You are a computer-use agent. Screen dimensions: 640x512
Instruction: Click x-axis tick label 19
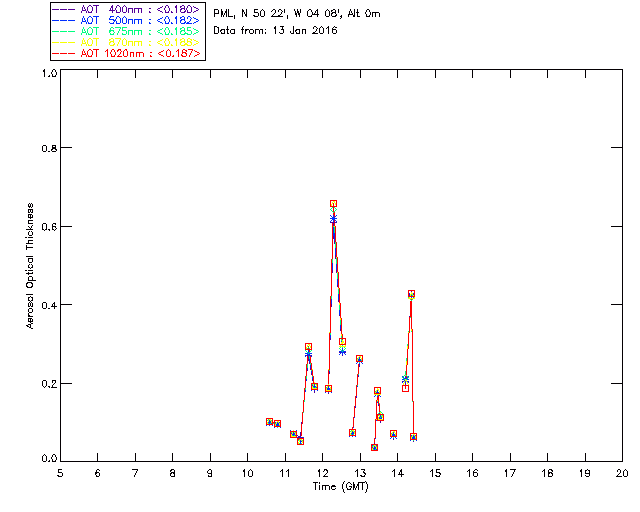click(x=585, y=473)
